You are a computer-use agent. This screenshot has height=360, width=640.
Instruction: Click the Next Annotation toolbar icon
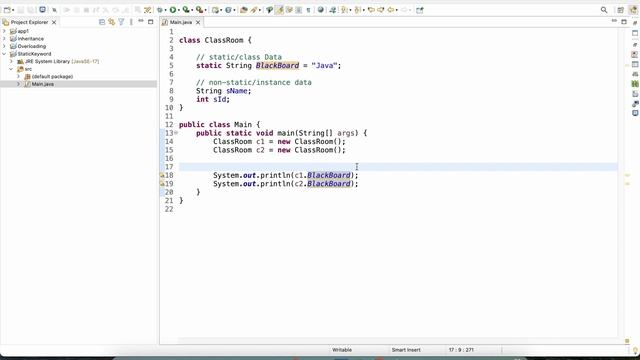click(344, 10)
